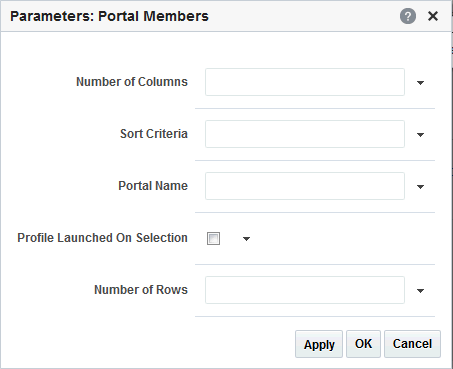Enable the Profile Launched On Selection checkbox

(213, 238)
